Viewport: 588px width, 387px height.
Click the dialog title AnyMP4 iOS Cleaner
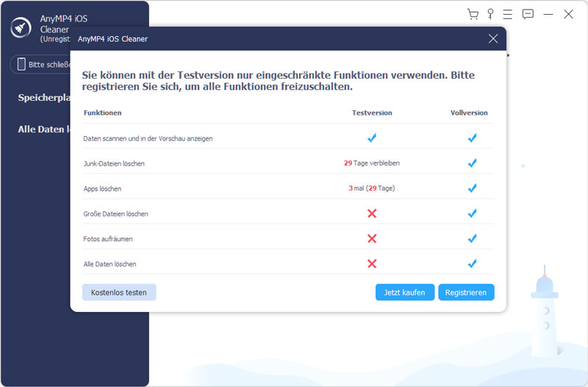[x=112, y=39]
